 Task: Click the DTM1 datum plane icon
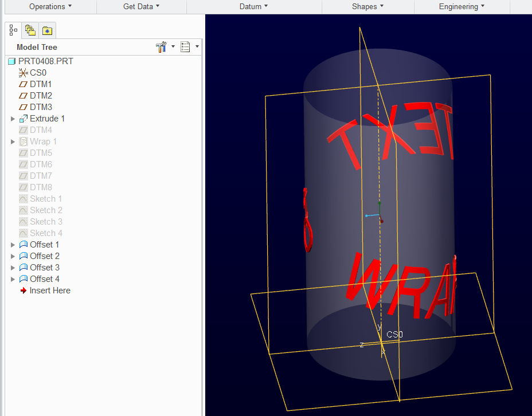tap(23, 84)
